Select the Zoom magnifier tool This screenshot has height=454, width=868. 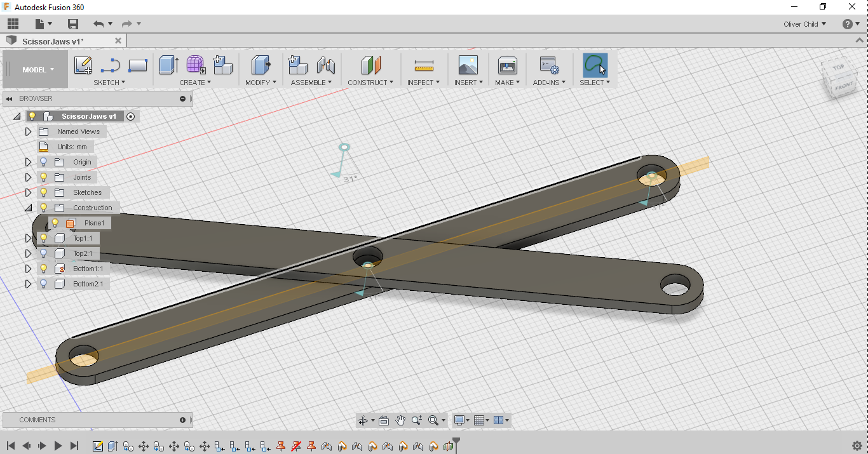tap(417, 420)
